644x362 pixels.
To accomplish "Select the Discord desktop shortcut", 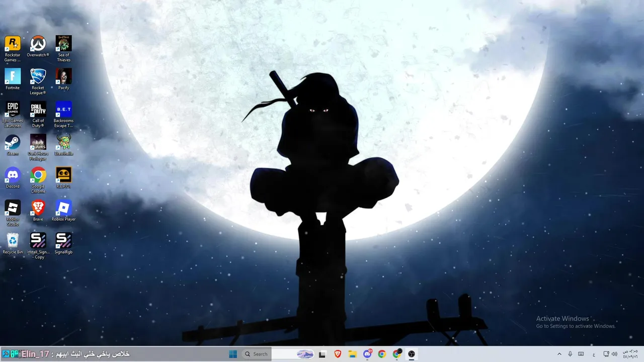I will pyautogui.click(x=13, y=177).
